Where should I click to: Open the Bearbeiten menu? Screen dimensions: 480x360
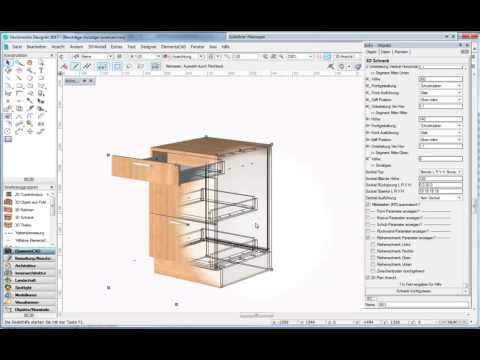click(x=36, y=47)
